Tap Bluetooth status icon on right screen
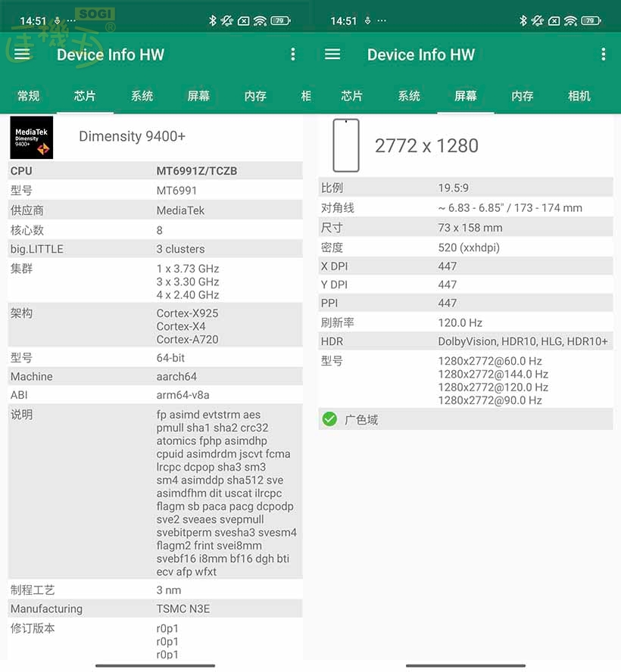This screenshot has width=621, height=672. click(x=523, y=20)
